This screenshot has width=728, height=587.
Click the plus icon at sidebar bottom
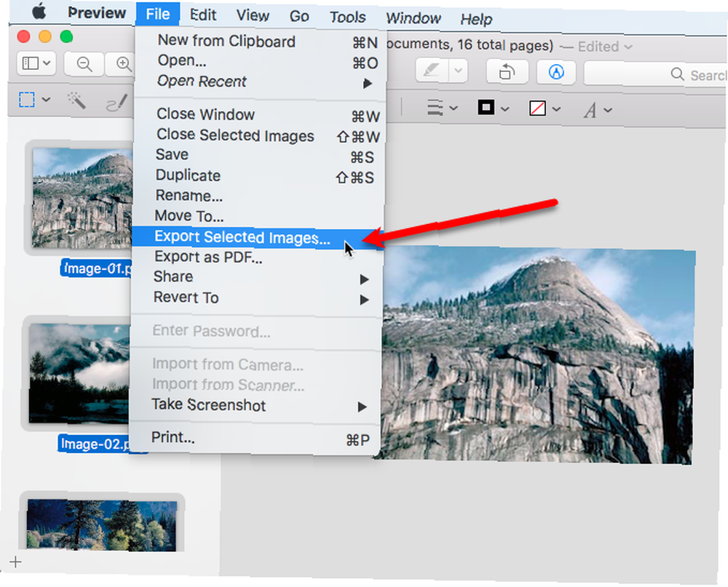[x=15, y=562]
